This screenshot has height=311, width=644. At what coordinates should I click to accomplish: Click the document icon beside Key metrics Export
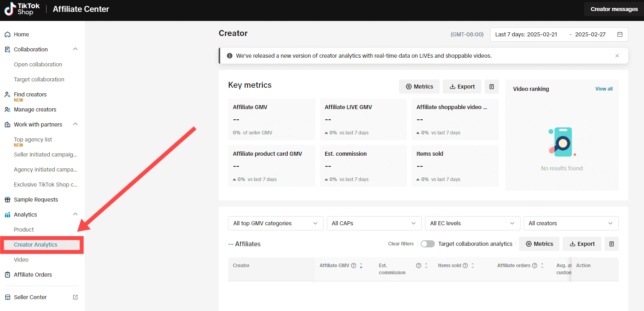pyautogui.click(x=492, y=87)
